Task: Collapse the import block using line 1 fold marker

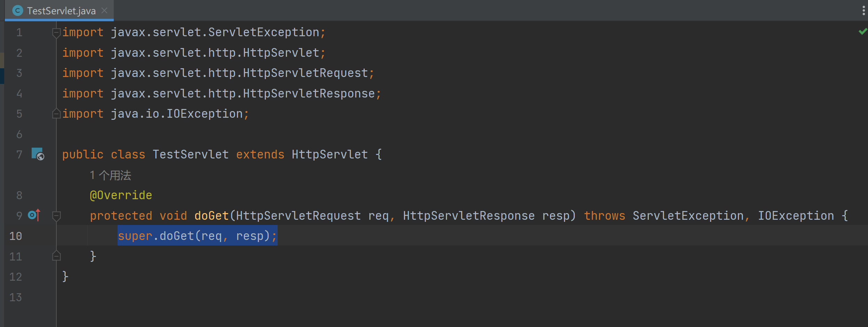Action: point(56,33)
